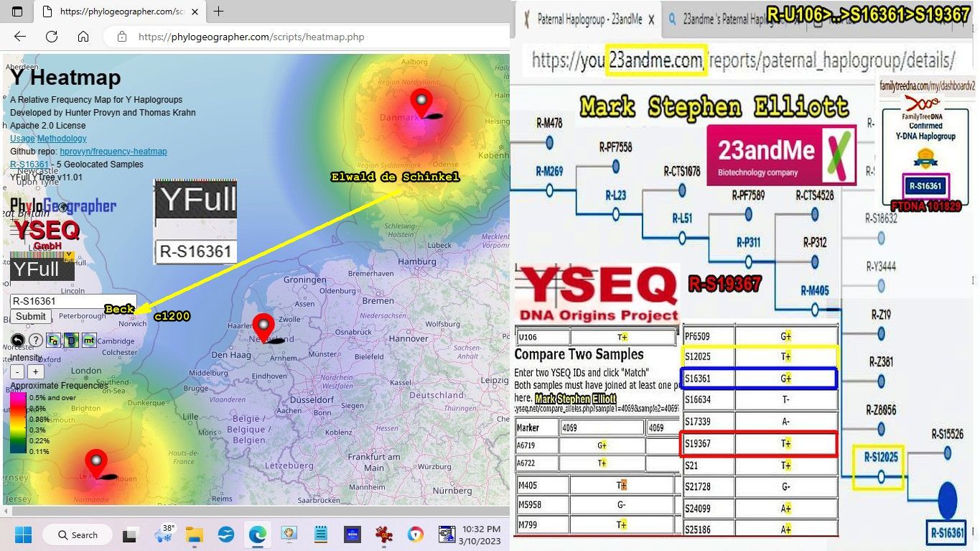Open the Windows Start menu
Viewport: 980px width, 551px height.
click(x=23, y=534)
